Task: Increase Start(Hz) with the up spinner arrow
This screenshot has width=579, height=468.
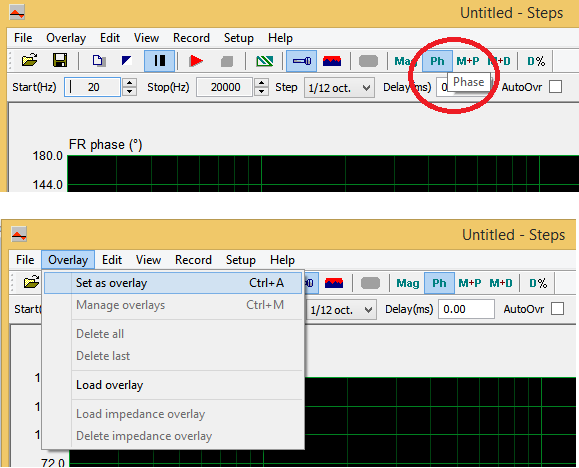Action: [x=129, y=83]
